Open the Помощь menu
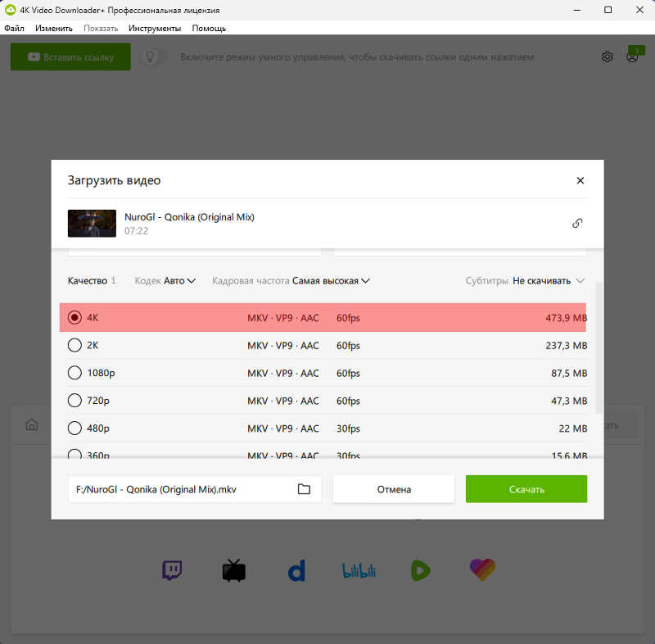The image size is (655, 644). point(209,28)
